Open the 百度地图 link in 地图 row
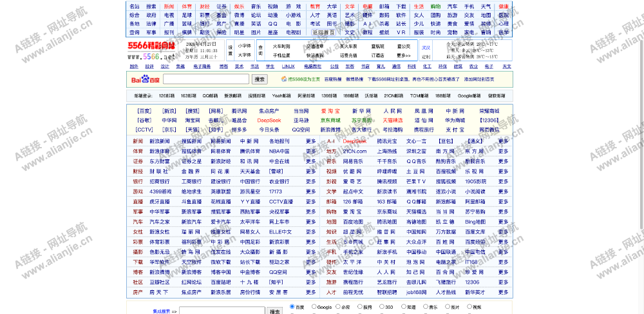Screen dimensions: 644x314 353,222
